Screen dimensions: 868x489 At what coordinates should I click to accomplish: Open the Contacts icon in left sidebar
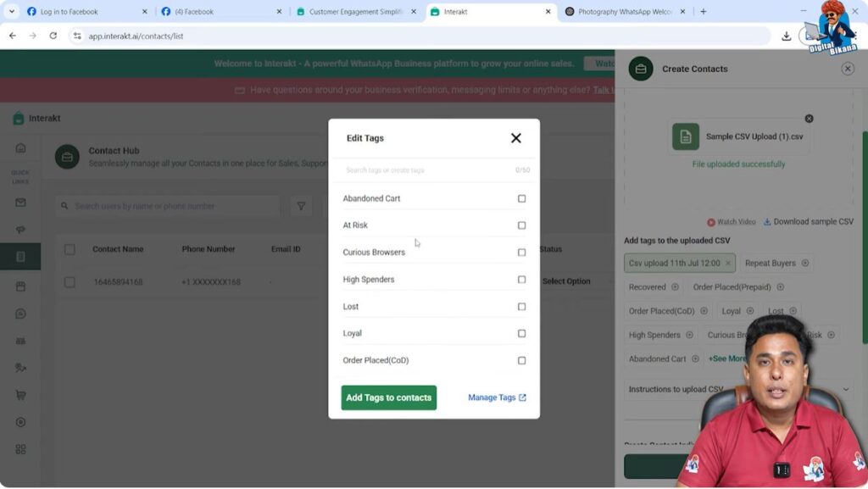click(x=21, y=257)
